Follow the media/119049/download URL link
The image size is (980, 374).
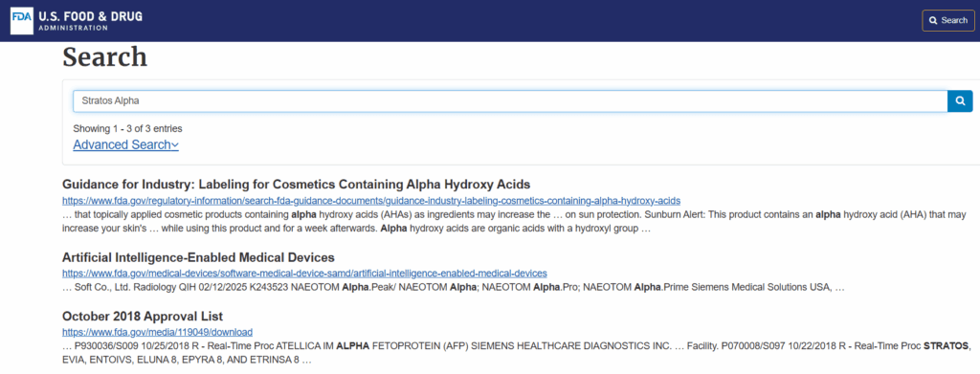158,332
